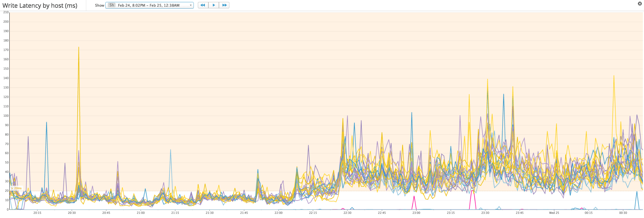Click the 100 label on the y-axis

click(6, 116)
